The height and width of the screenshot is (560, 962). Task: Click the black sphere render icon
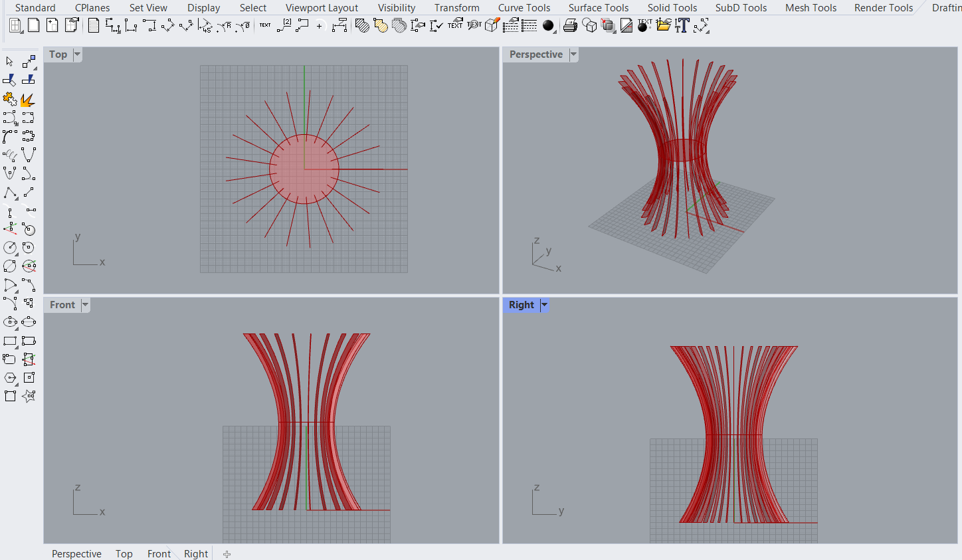(x=548, y=26)
